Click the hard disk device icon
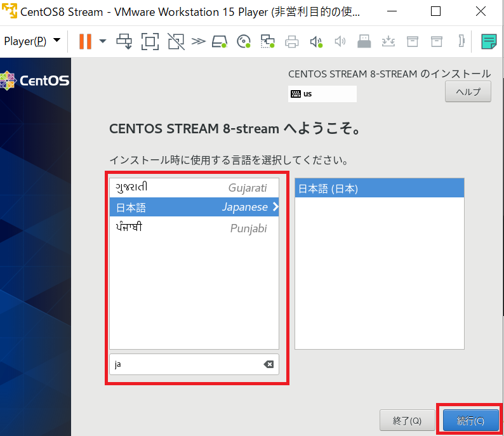This screenshot has width=504, height=436. coord(220,42)
